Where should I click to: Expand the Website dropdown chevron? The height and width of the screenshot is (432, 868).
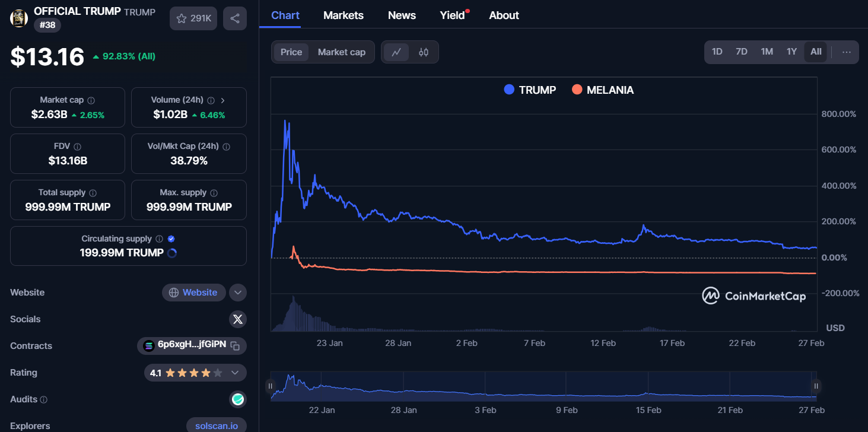(238, 293)
